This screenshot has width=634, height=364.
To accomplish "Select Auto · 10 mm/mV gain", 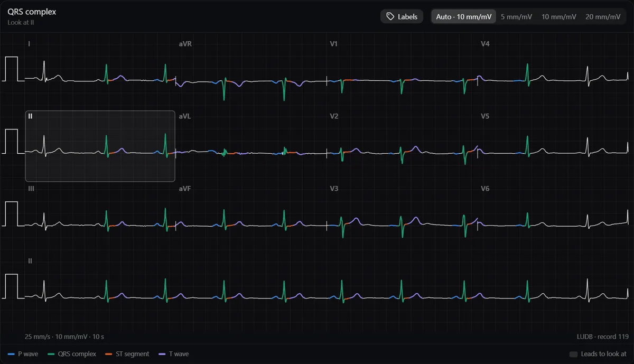I will tap(464, 16).
